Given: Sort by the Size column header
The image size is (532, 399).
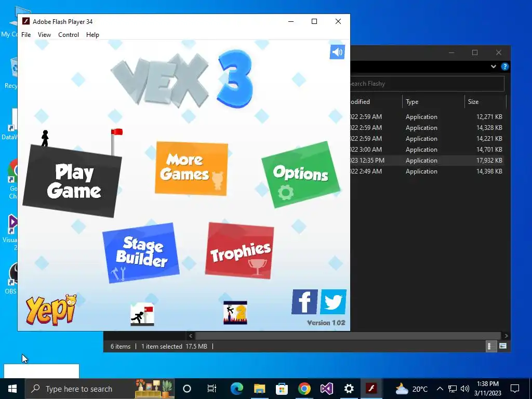Looking at the screenshot, I should coord(485,102).
